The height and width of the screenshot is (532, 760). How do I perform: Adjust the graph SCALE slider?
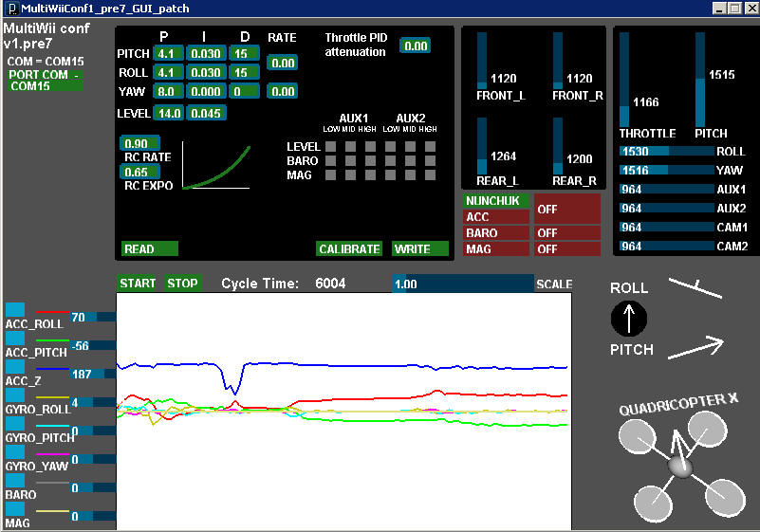pyautogui.click(x=463, y=284)
